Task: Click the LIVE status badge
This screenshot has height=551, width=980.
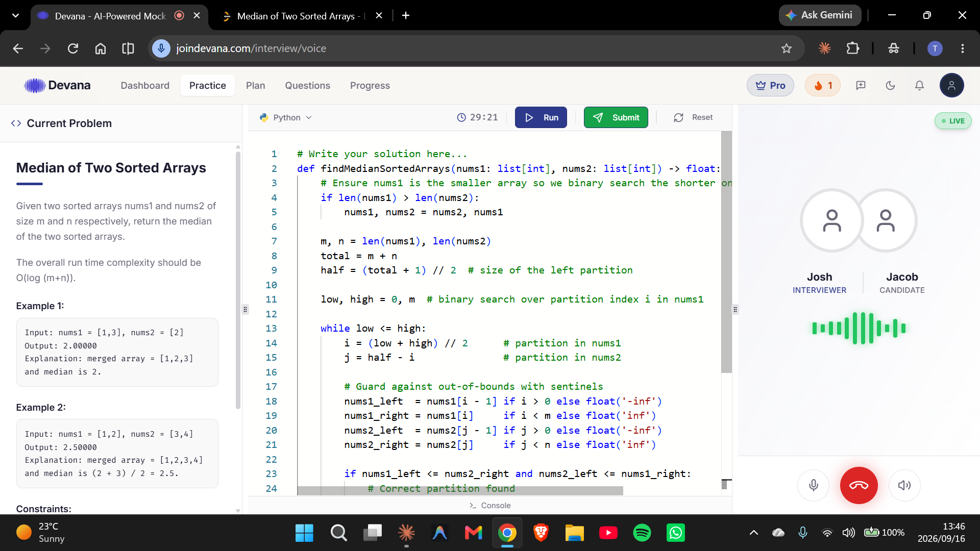Action: [952, 121]
